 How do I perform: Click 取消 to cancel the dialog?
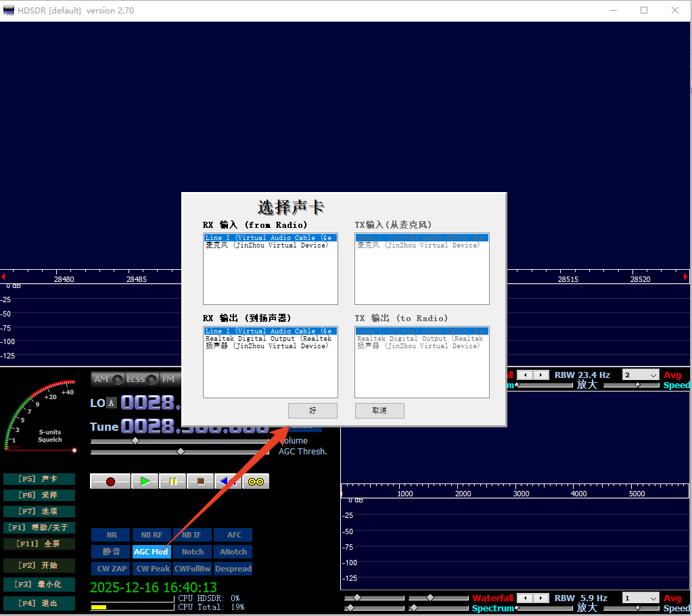click(379, 410)
